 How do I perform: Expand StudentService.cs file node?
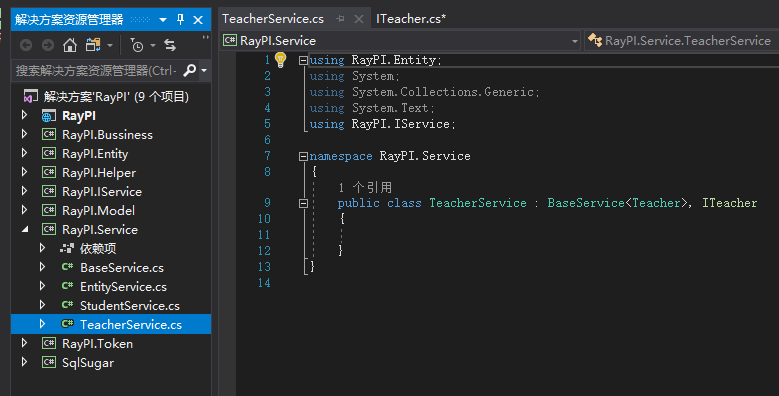42,305
